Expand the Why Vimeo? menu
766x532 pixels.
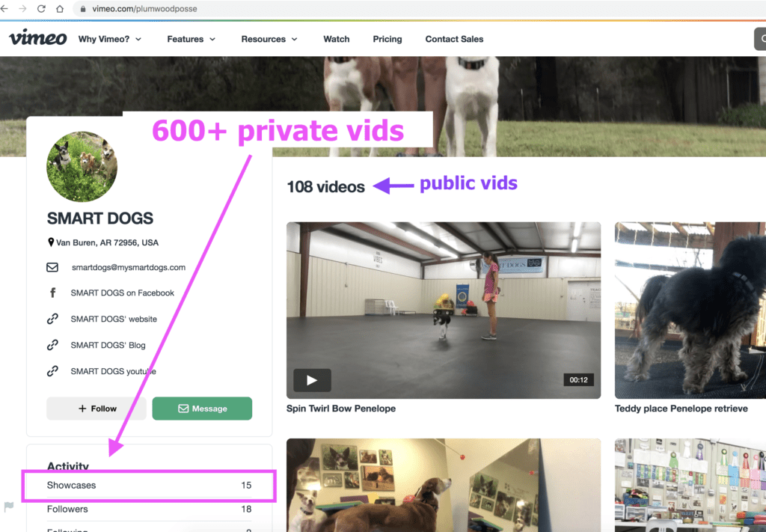click(110, 39)
